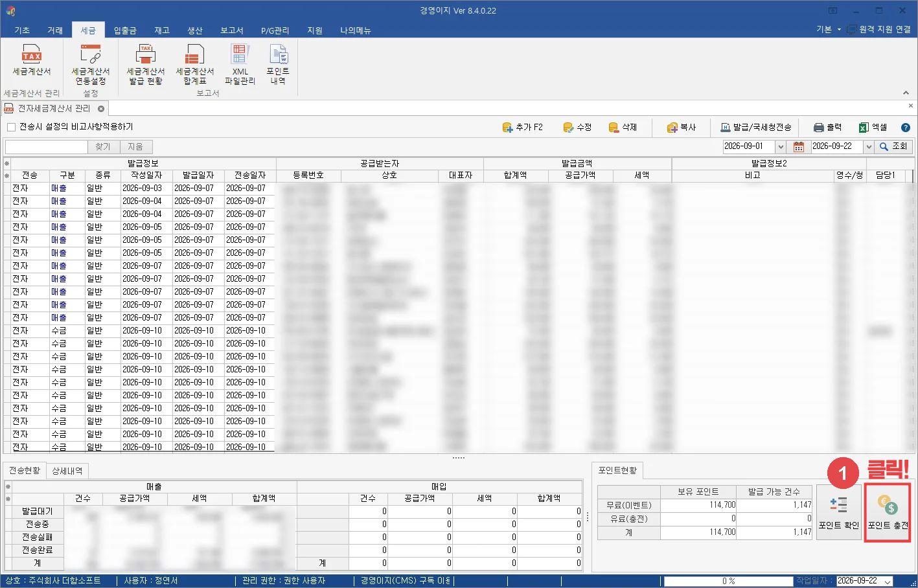
Task: Click 찾기 button
Action: (103, 147)
